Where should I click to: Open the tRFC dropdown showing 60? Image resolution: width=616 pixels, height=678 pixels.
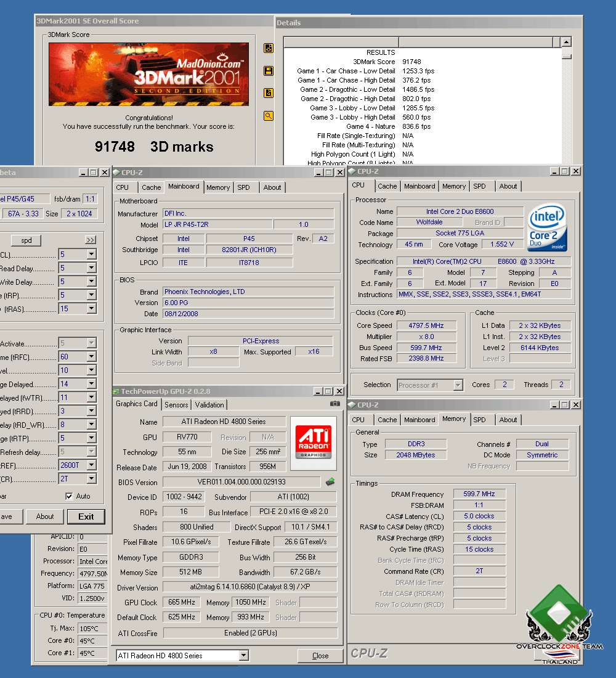pyautogui.click(x=92, y=357)
